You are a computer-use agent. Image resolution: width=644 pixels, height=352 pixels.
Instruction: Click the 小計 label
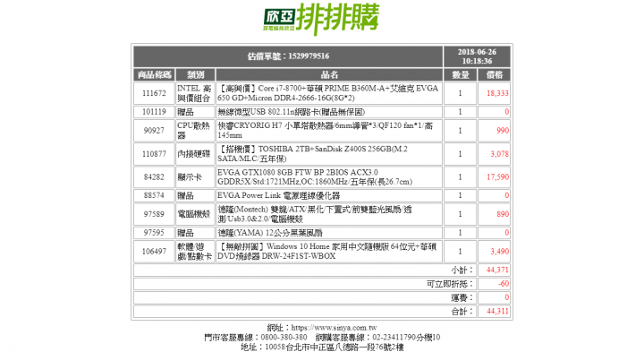pyautogui.click(x=462, y=270)
